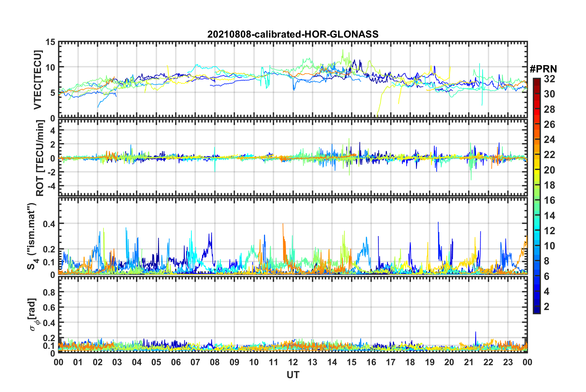Image resolution: width=586 pixels, height=392 pixels.
Task: Click the UT x-axis label
Action: click(x=293, y=375)
